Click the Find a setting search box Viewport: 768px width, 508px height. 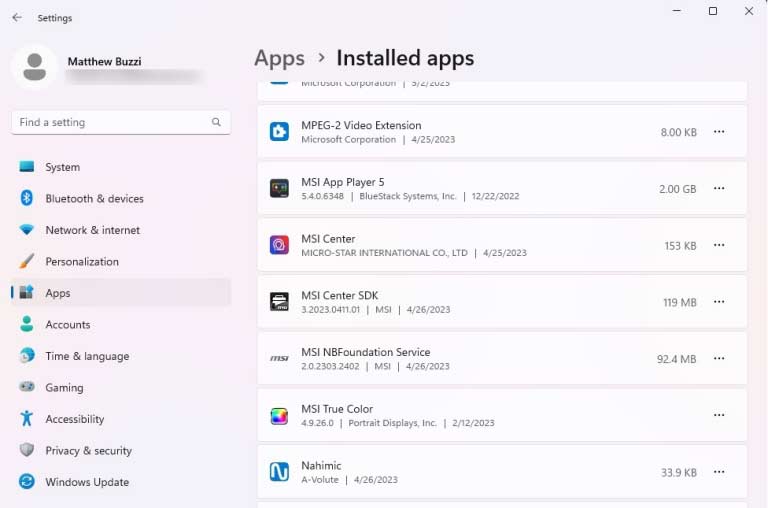pos(110,122)
